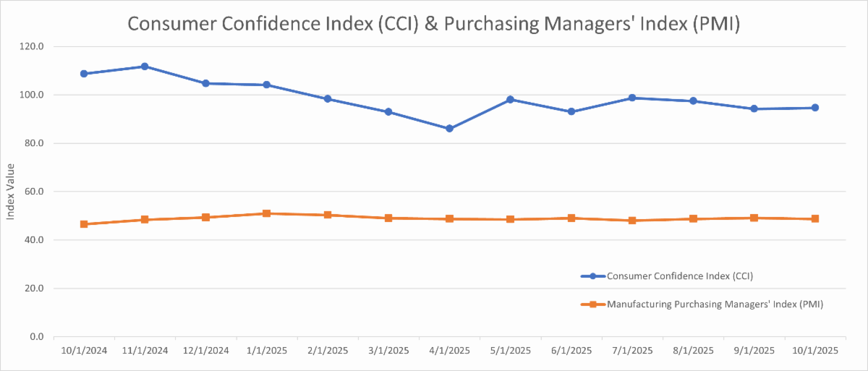Screen dimensions: 868x371
Task: Click the chart title text
Action: (433, 22)
